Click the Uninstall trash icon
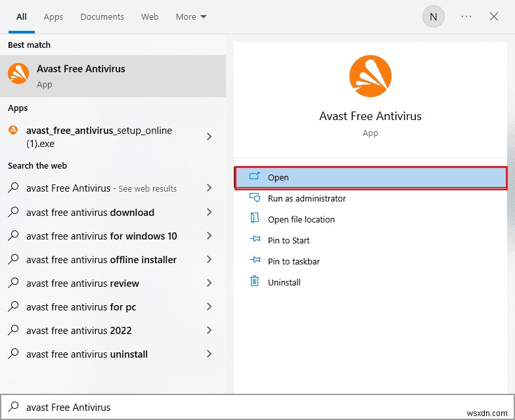Image resolution: width=515 pixels, height=420 pixels. (x=255, y=282)
